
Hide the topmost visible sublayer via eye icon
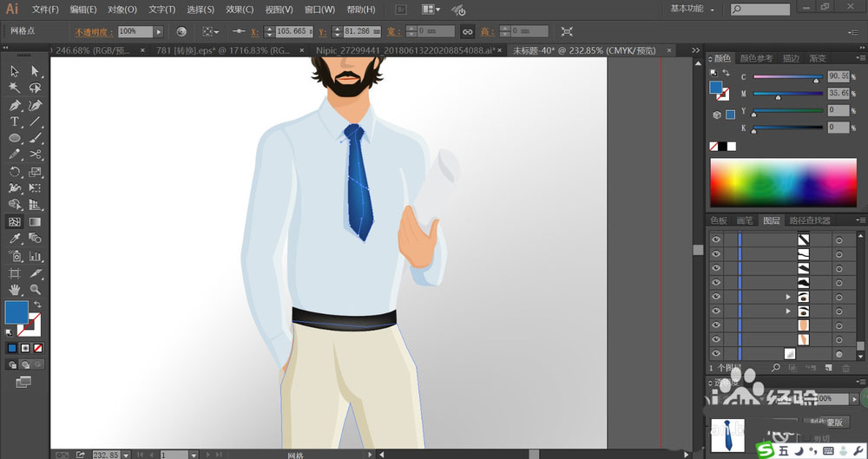click(716, 239)
